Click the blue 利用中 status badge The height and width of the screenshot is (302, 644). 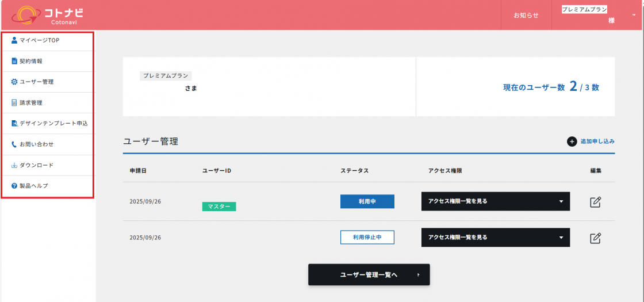(367, 201)
